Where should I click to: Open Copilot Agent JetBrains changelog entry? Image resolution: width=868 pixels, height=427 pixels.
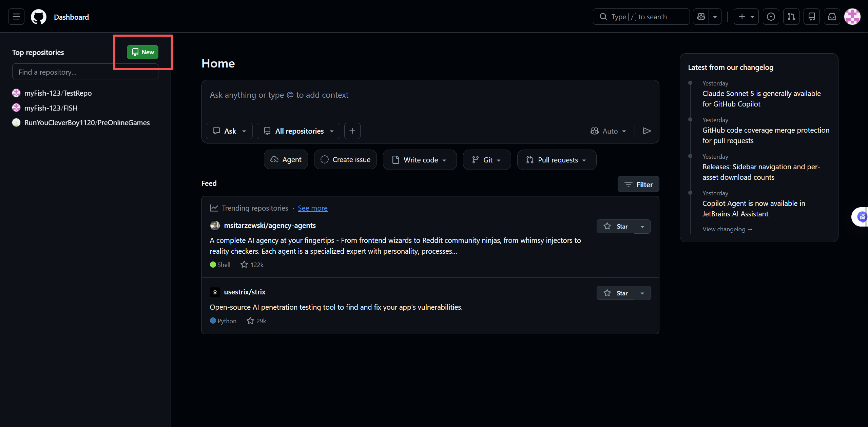754,209
